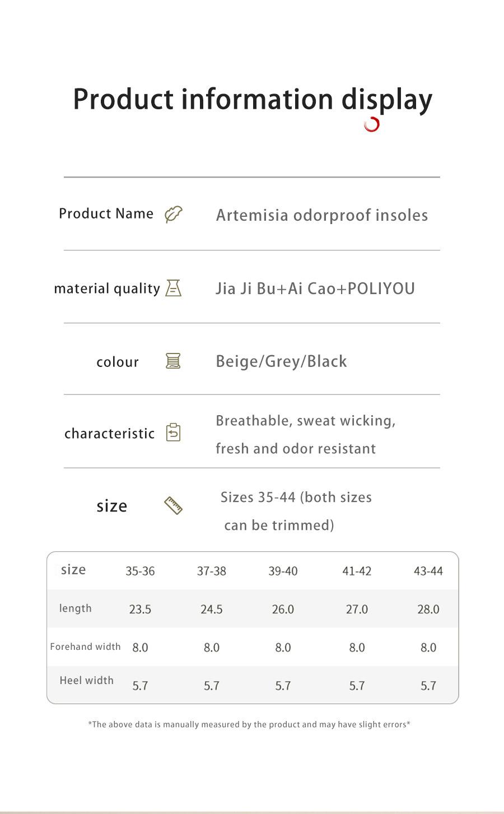Click the ruler icon beside size
Image resolution: width=504 pixels, height=814 pixels.
173,505
